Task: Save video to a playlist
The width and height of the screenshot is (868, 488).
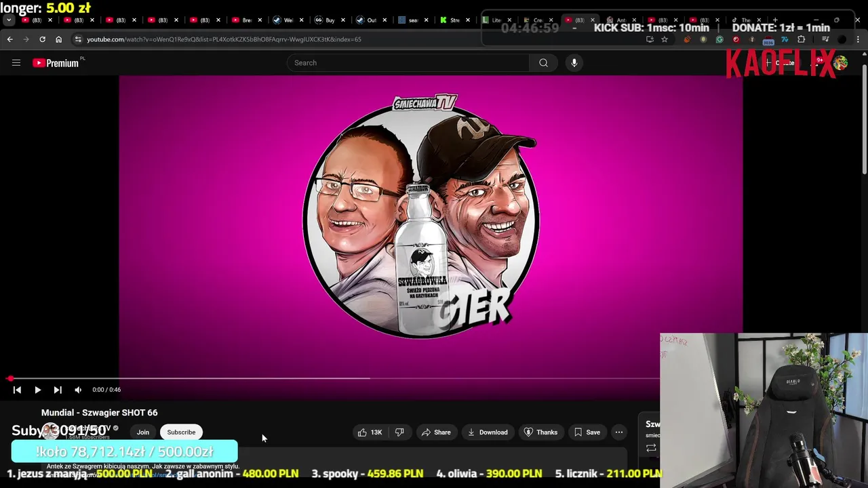Action: point(587,432)
